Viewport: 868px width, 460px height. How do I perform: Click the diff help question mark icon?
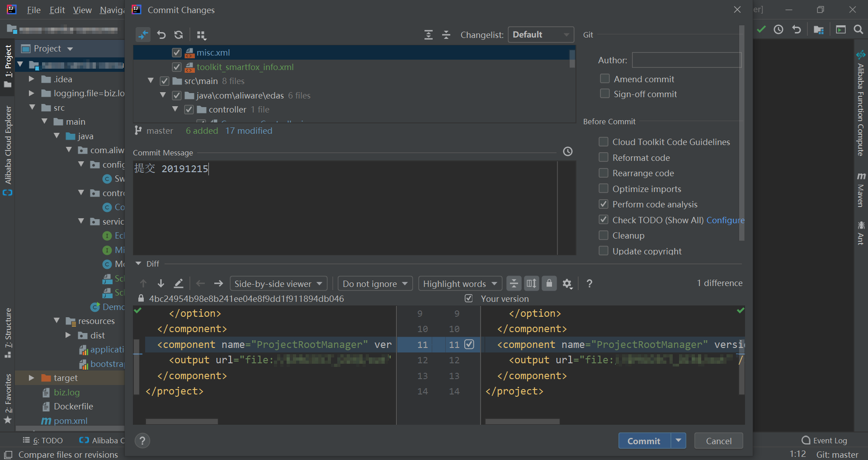(x=589, y=283)
